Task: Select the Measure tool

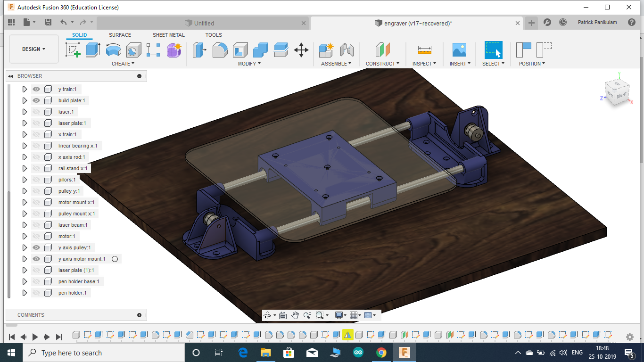Action: [x=424, y=49]
